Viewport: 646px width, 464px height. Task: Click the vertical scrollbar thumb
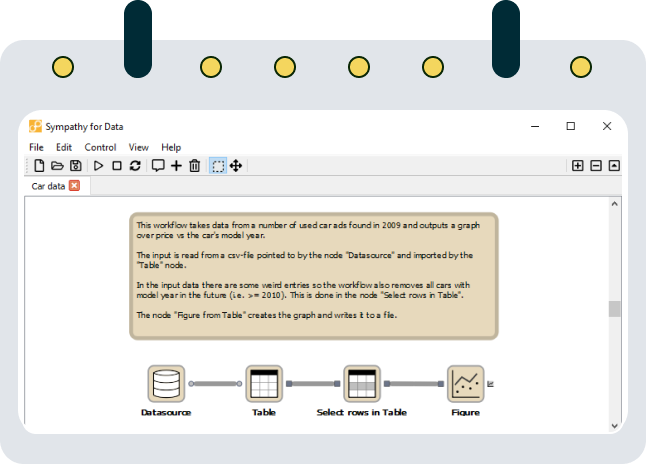tap(615, 309)
